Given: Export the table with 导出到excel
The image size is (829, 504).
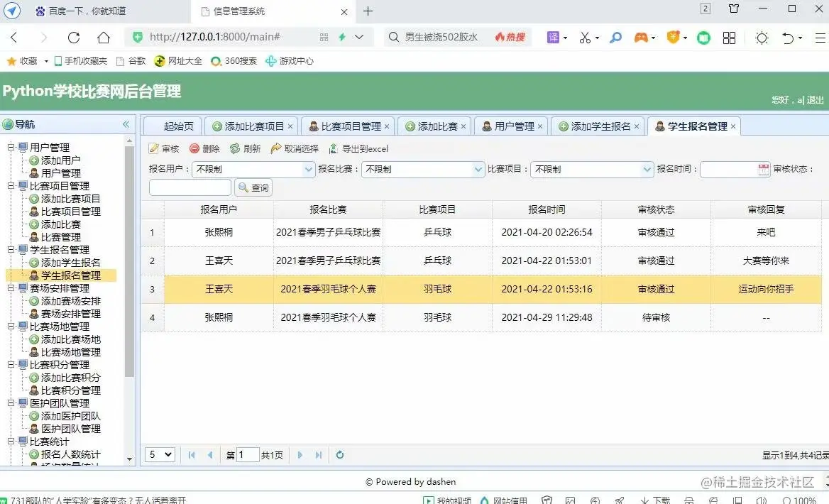Looking at the screenshot, I should [x=358, y=148].
